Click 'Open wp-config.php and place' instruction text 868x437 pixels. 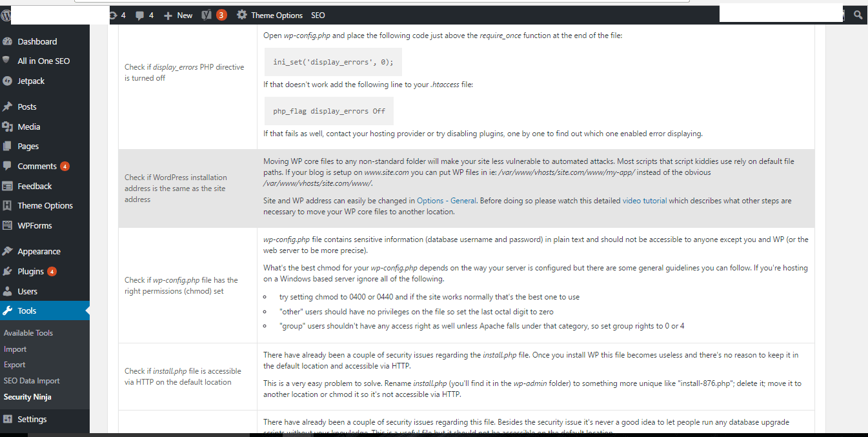pos(443,36)
